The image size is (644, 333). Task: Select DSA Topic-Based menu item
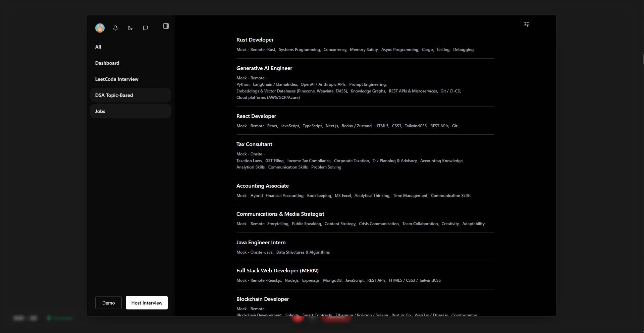pos(130,95)
